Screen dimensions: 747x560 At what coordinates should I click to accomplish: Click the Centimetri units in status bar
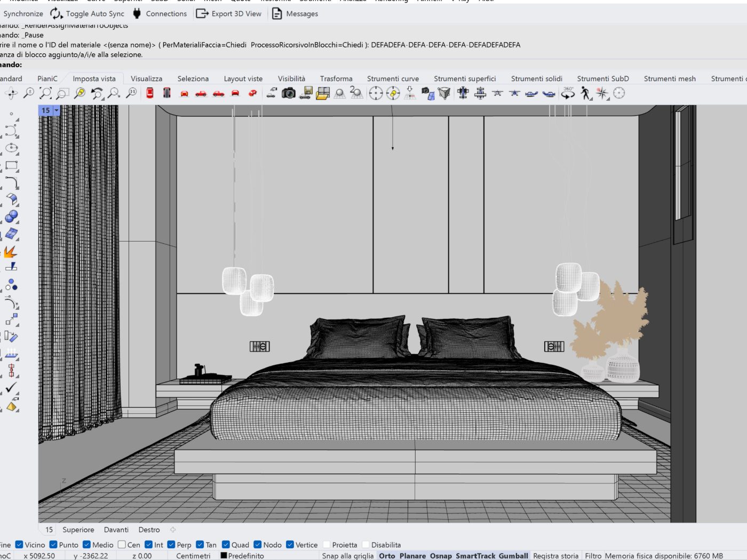[x=193, y=556]
